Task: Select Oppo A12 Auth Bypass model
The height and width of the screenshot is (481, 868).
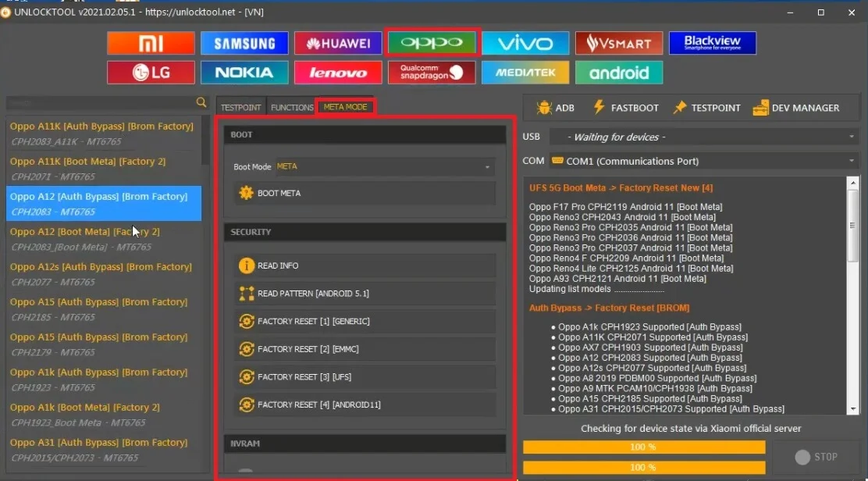Action: (x=104, y=204)
